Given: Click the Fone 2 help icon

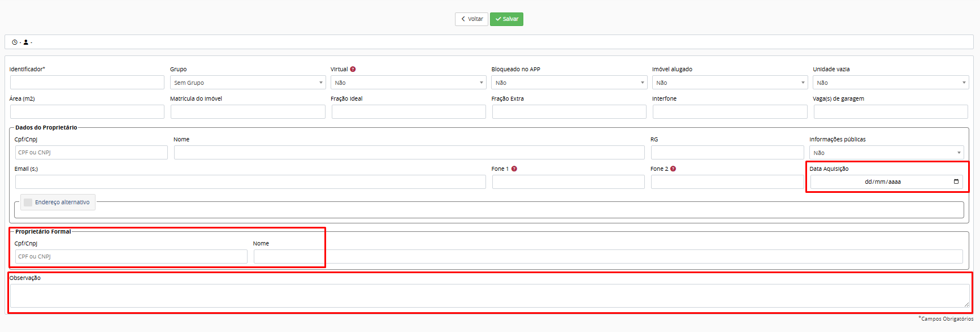Looking at the screenshot, I should click(x=673, y=169).
